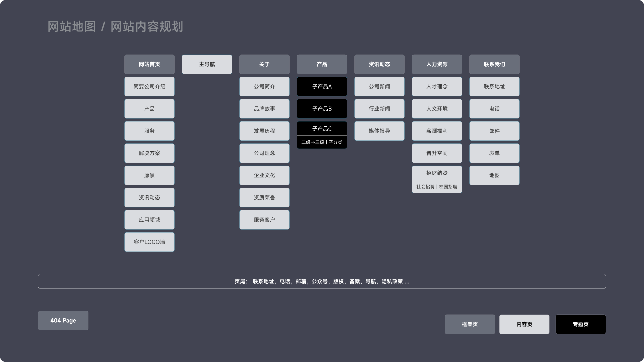Select the 媒体报导 node
Viewport: 644px width, 362px height.
click(379, 131)
